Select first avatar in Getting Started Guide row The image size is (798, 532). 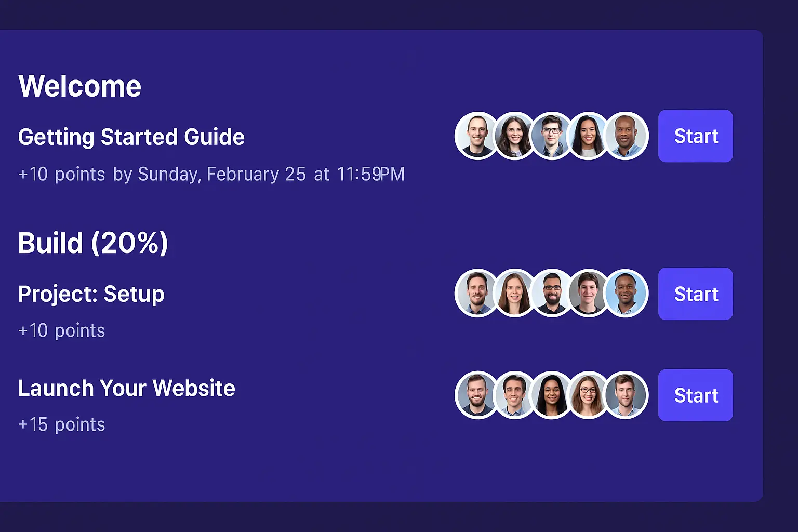(x=477, y=136)
